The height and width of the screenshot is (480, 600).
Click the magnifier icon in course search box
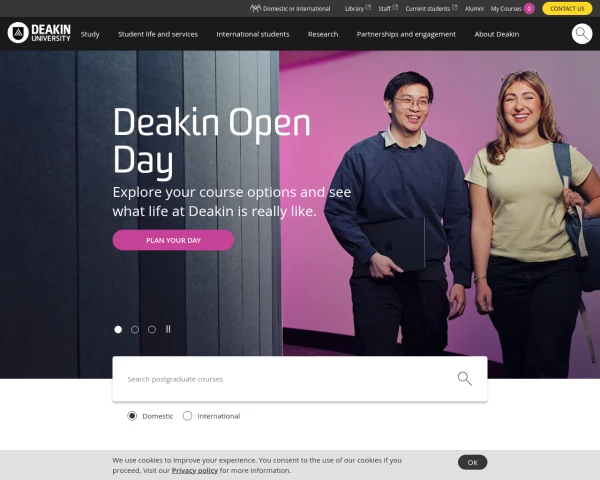(465, 379)
